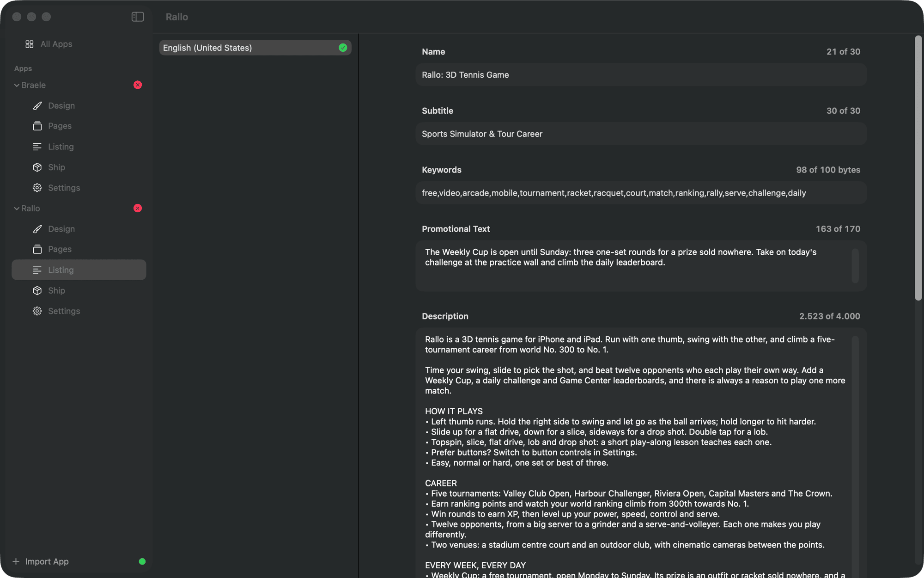Click into the Keywords field

point(641,193)
